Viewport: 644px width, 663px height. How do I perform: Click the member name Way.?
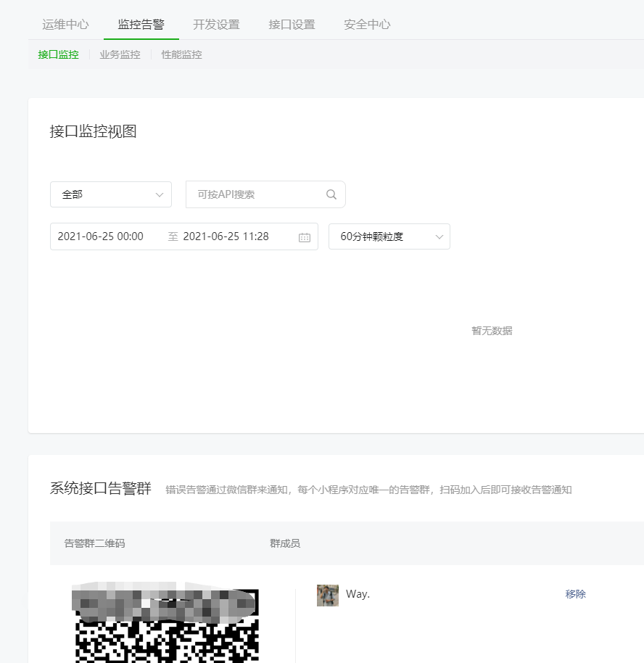coord(358,594)
